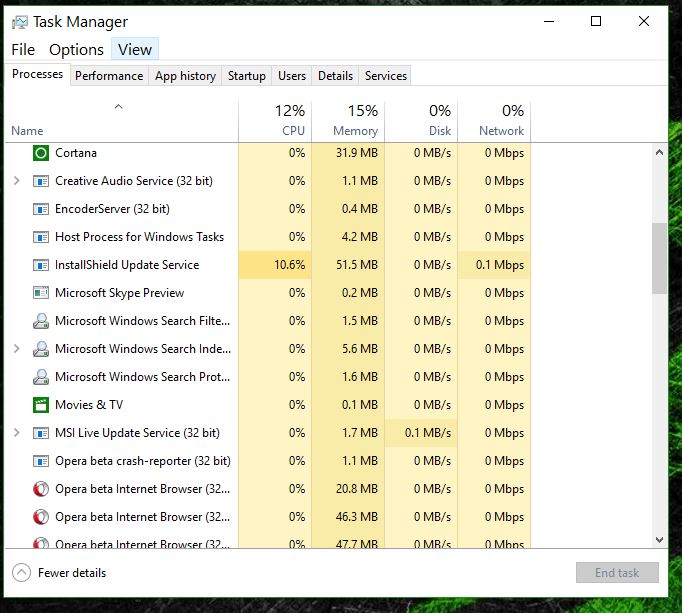Open the Options menu

[x=76, y=49]
